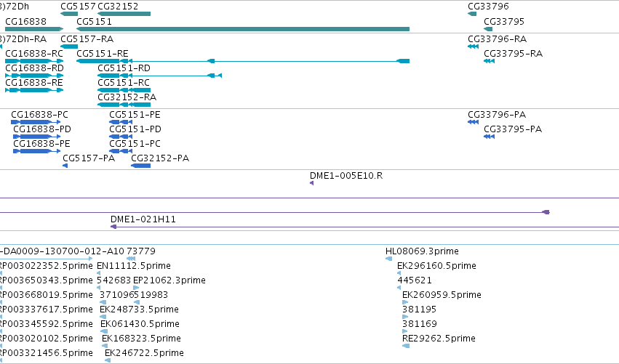This screenshot has width=619, height=364.
Task: Click protein CG5151-PC label
Action: pos(135,144)
